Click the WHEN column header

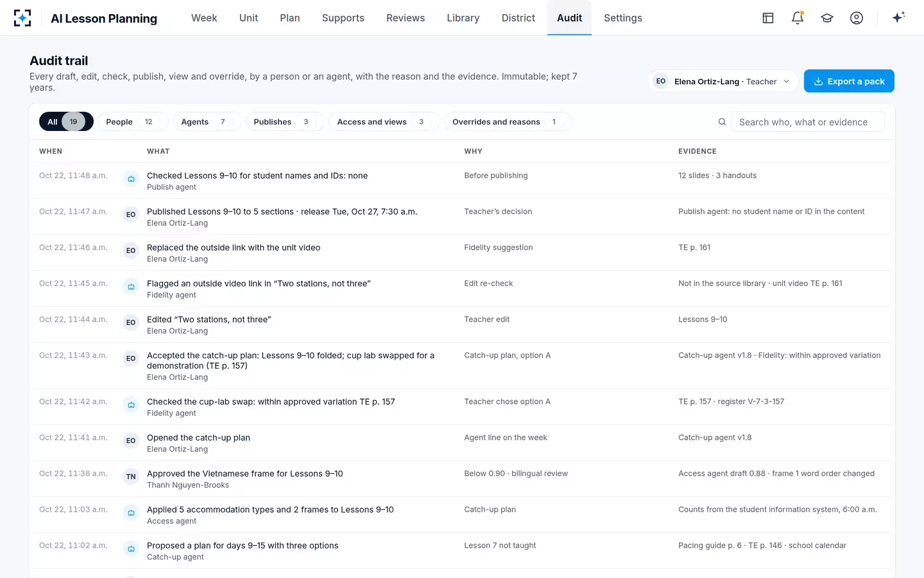(x=51, y=152)
